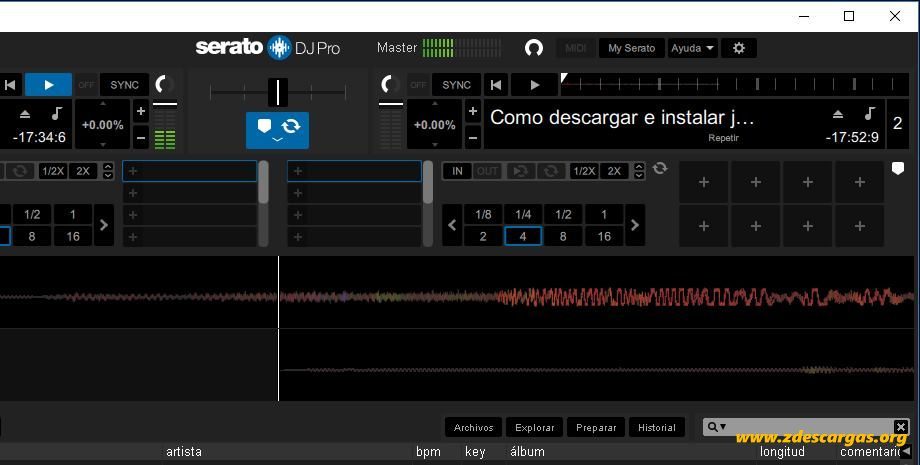
Task: Play the right deck track
Action: click(535, 85)
